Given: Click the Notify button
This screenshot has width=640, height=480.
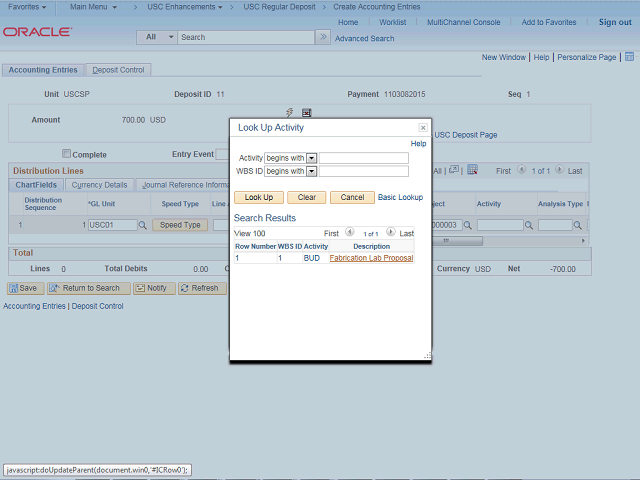Looking at the screenshot, I should click(x=154, y=288).
